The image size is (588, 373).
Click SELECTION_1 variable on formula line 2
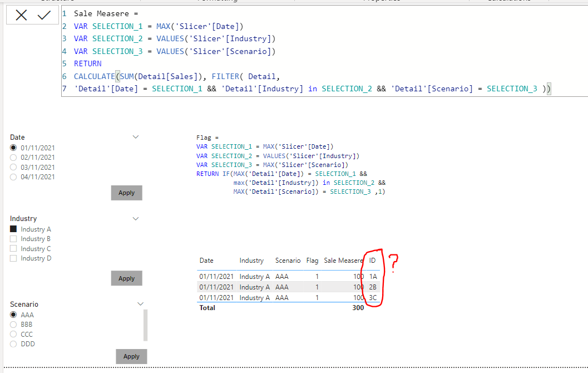[117, 26]
